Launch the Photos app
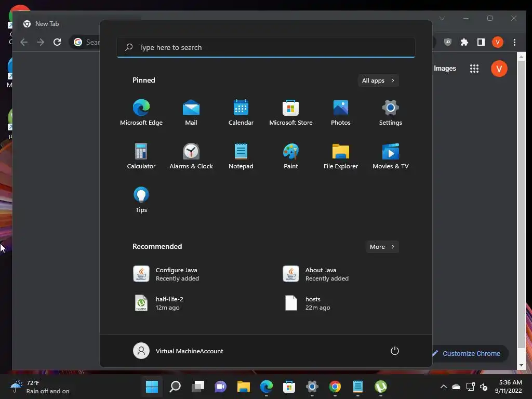 341,112
